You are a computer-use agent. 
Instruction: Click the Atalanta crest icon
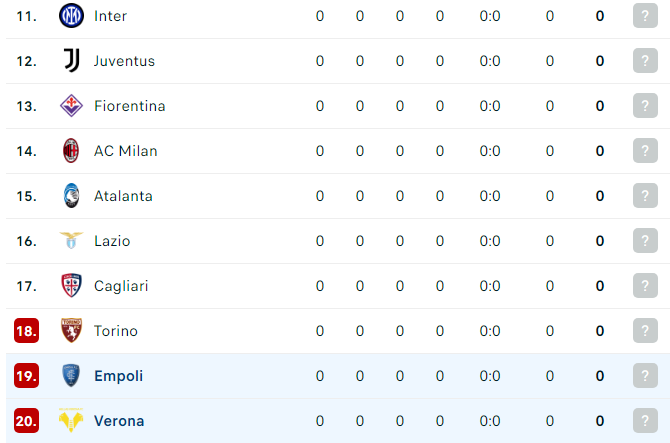coord(71,196)
